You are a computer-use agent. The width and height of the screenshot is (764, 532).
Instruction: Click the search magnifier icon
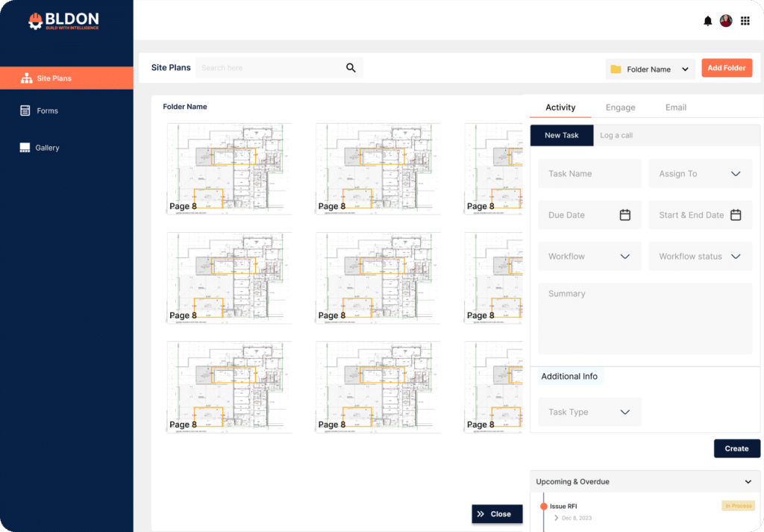[x=351, y=68]
